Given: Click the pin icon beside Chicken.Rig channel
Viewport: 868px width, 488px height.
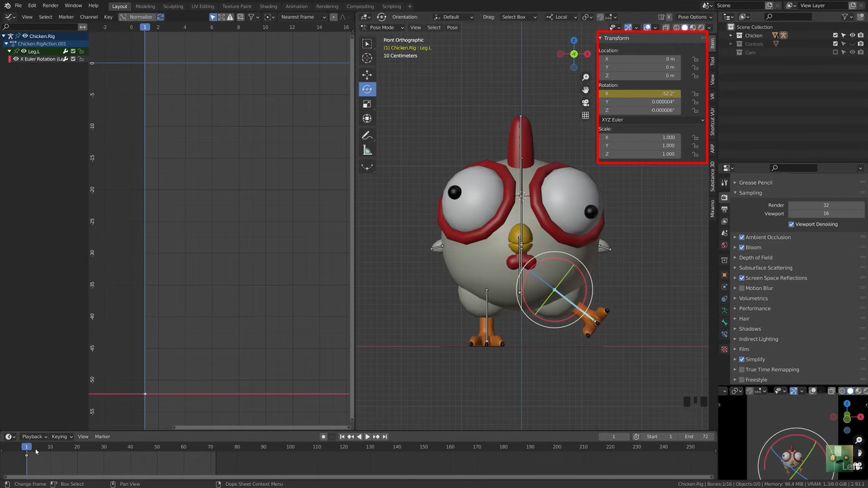Looking at the screenshot, I should [18, 36].
